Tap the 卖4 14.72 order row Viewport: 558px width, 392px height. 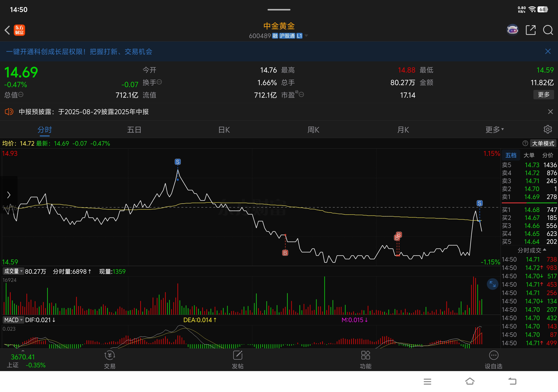coord(529,173)
